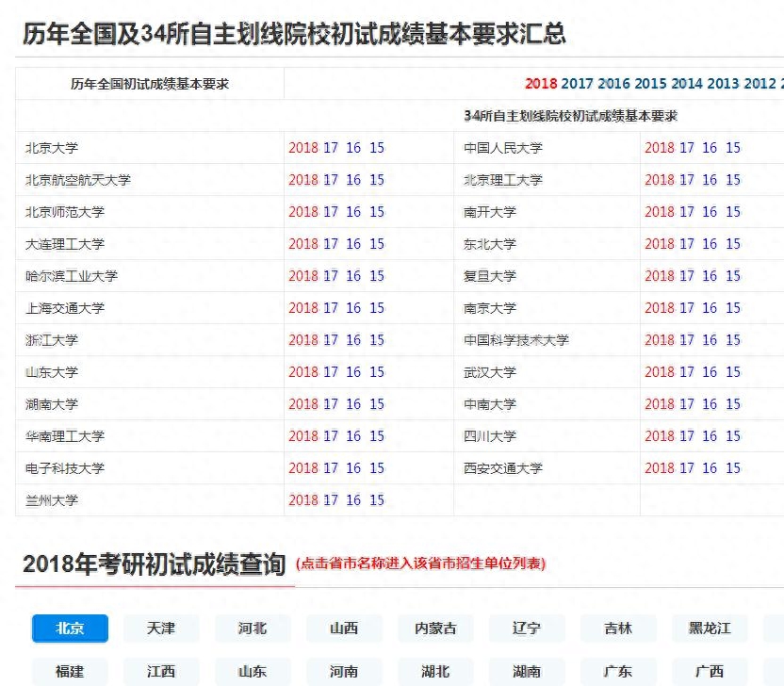Select the 内蒙古 province button

tap(435, 628)
